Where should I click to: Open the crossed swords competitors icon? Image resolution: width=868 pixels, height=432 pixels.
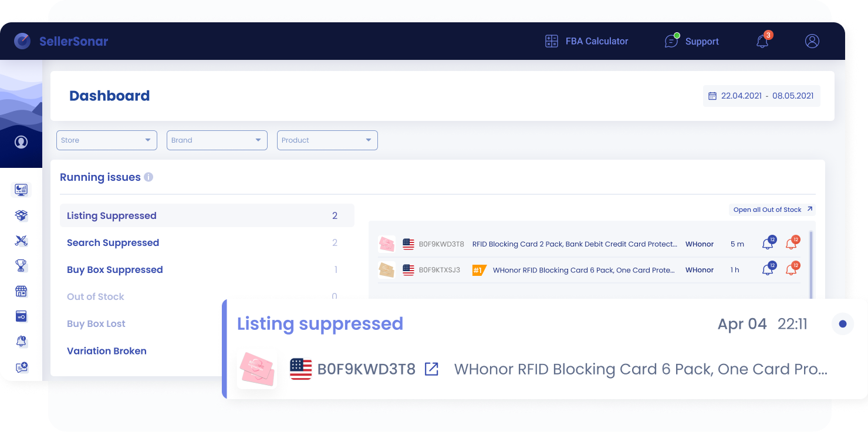pyautogui.click(x=22, y=241)
